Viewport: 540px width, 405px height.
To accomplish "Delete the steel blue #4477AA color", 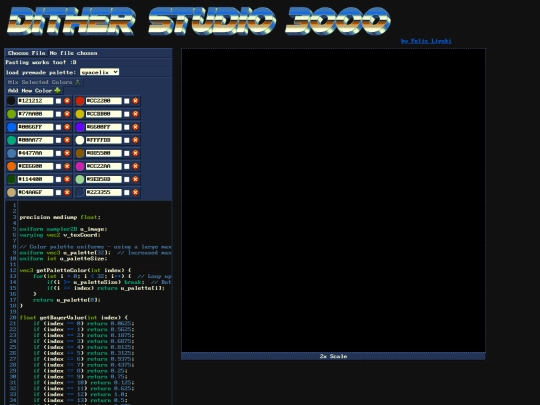I will tap(67, 153).
